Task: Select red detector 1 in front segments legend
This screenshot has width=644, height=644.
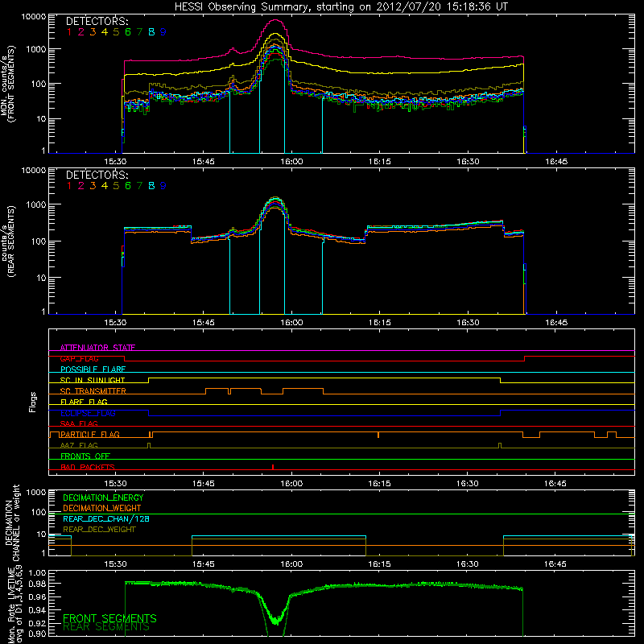Action: coord(69,32)
